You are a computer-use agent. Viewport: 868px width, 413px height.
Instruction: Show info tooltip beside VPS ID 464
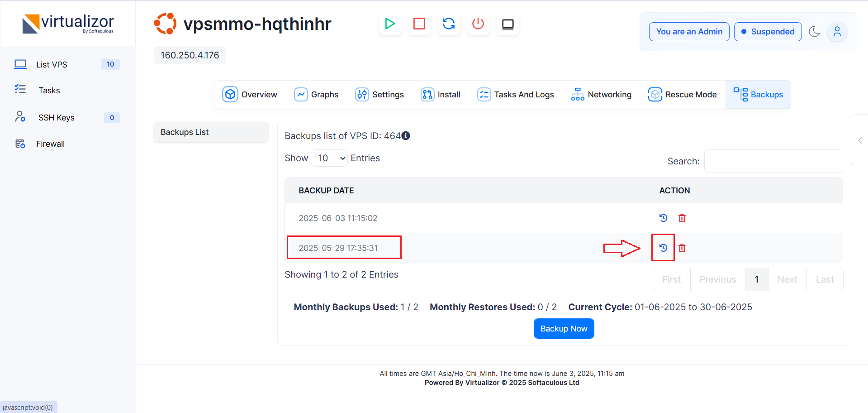(406, 136)
